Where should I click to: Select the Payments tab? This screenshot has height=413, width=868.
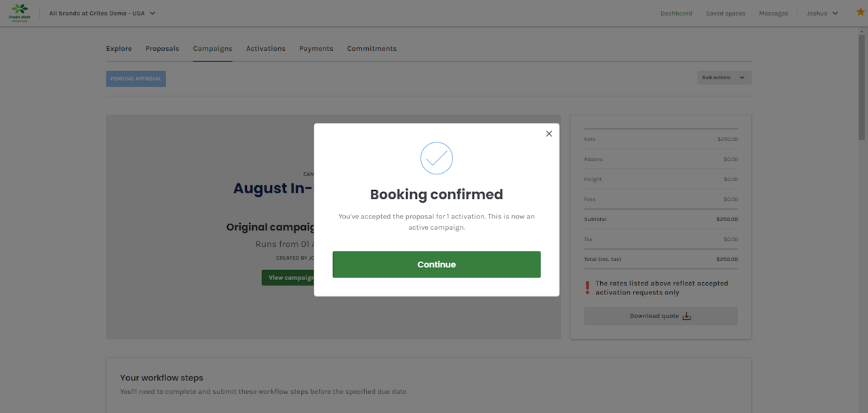click(316, 49)
